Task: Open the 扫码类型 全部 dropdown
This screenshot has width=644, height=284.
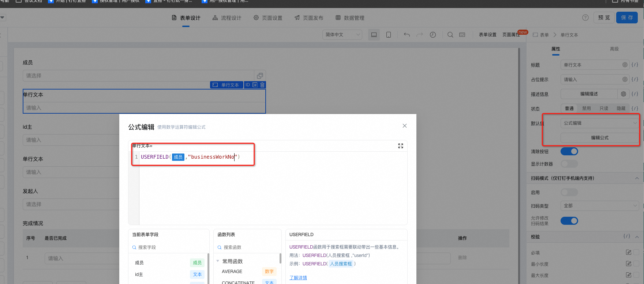Action: click(x=600, y=206)
